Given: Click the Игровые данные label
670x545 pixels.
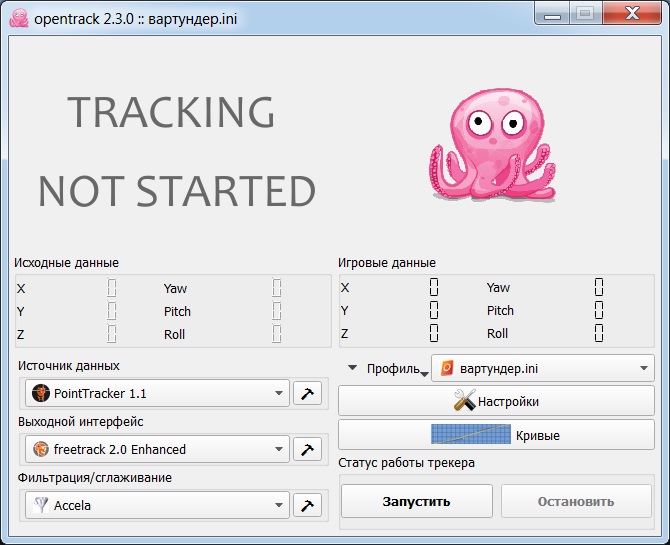Looking at the screenshot, I should pos(387,262).
